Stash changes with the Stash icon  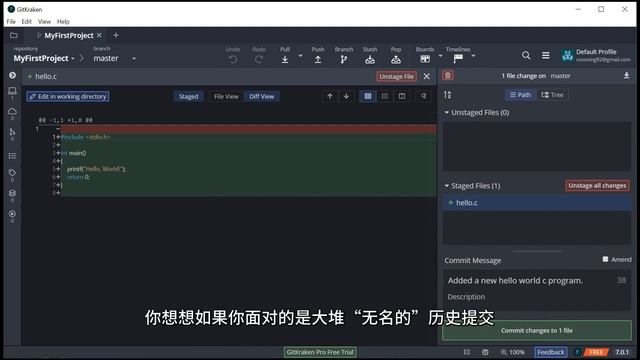pyautogui.click(x=370, y=60)
